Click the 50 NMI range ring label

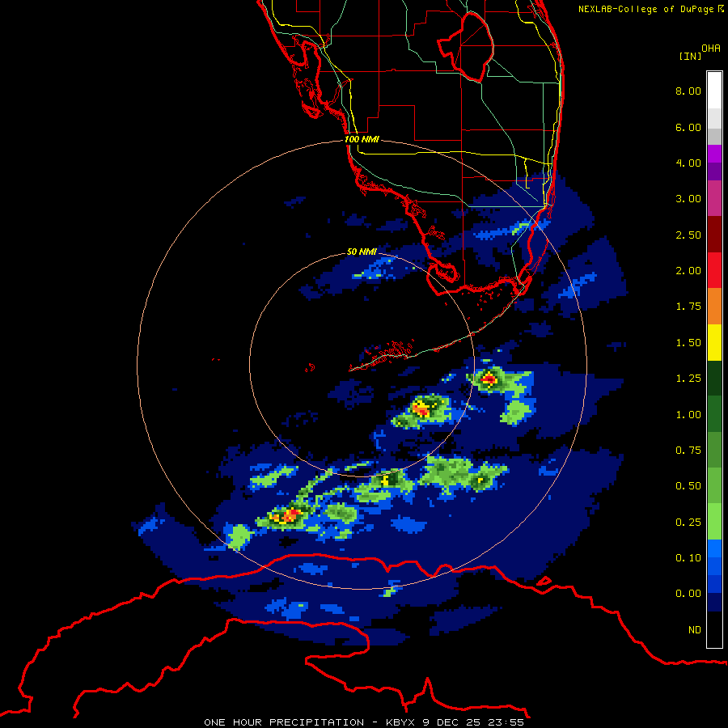[362, 252]
